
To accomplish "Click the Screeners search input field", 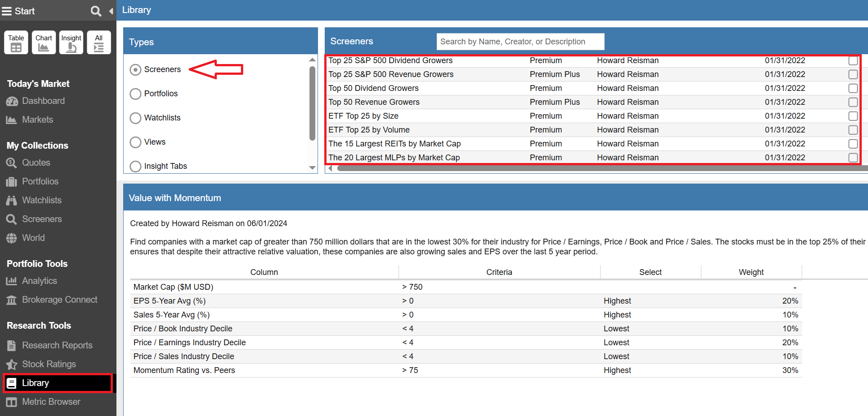I will pos(520,42).
